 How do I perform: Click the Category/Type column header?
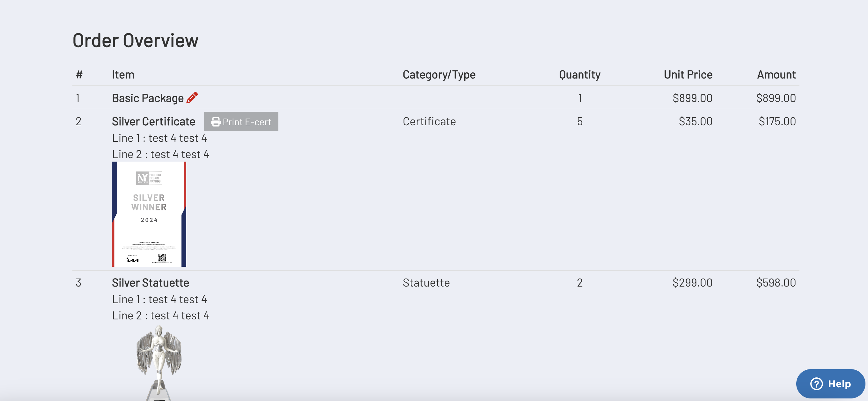439,74
